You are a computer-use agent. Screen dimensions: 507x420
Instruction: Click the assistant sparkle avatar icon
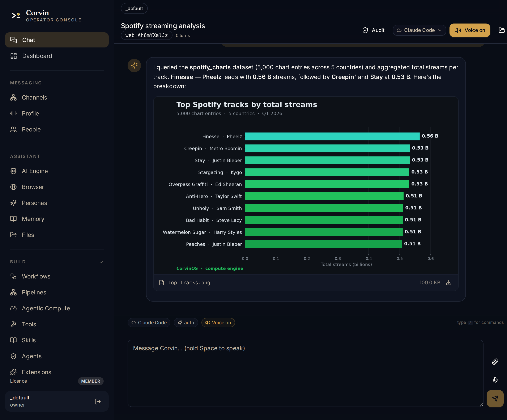(134, 66)
